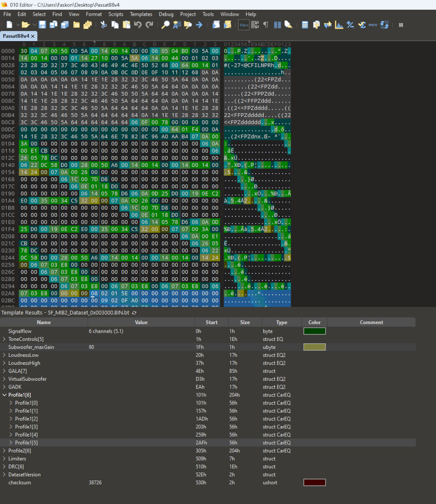Collapse the Profile1[6] tree node
436x504 pixels.
tap(4, 395)
